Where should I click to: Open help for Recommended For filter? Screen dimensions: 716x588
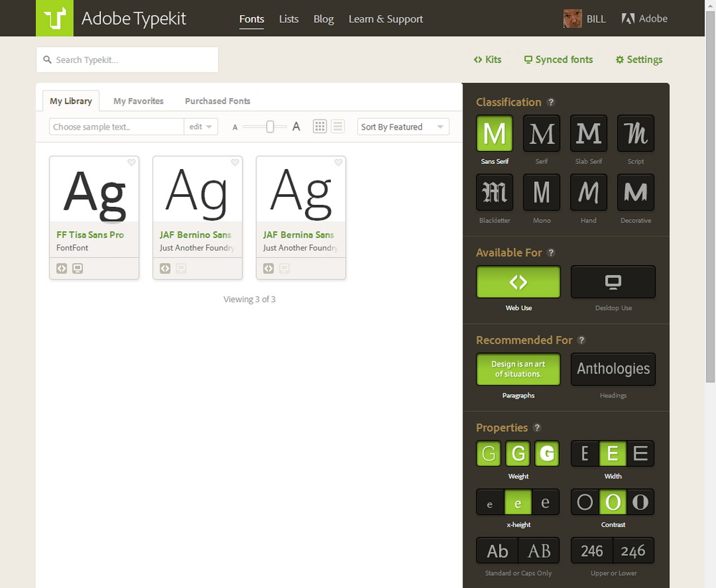click(581, 340)
